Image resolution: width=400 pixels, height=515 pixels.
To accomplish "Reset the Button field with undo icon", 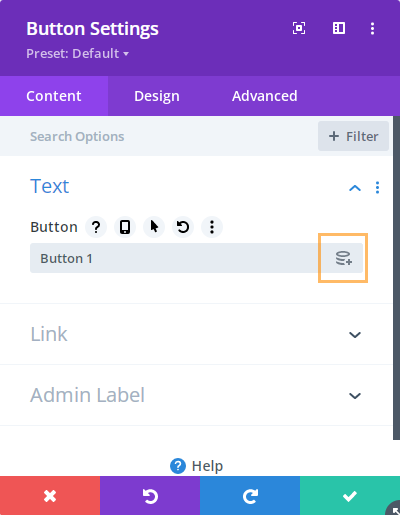I will point(183,227).
